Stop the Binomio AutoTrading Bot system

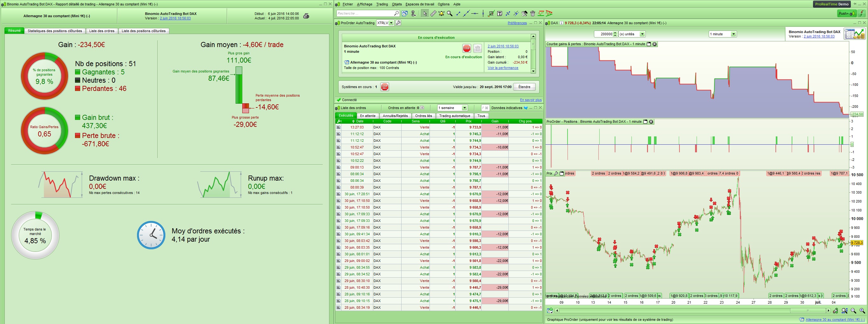tap(466, 49)
